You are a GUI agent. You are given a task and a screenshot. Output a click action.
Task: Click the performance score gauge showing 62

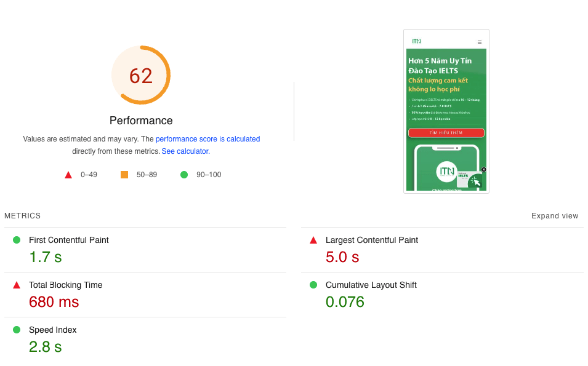[x=141, y=75]
